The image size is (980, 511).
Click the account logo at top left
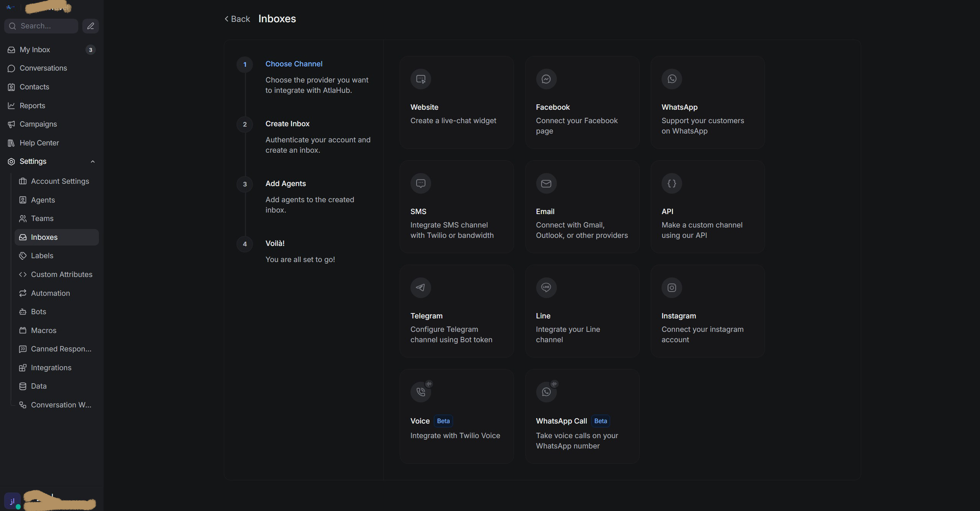click(11, 7)
